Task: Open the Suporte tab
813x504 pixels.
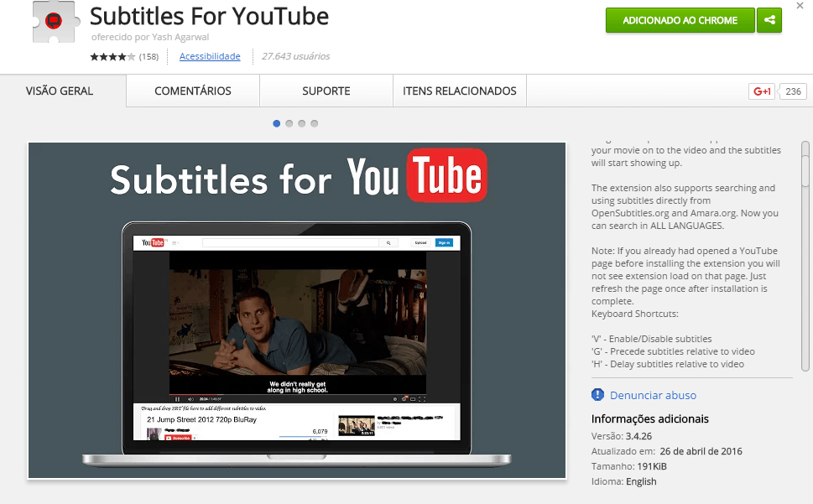Action: coord(326,91)
